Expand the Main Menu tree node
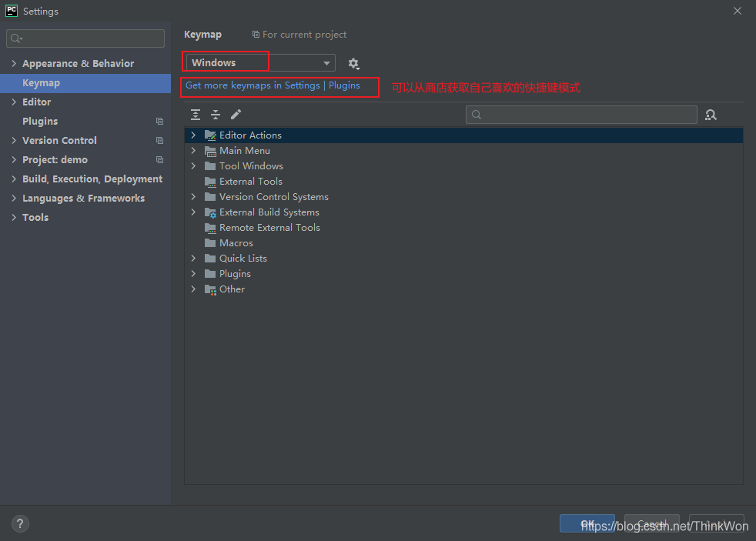The height and width of the screenshot is (541, 756). tap(193, 151)
